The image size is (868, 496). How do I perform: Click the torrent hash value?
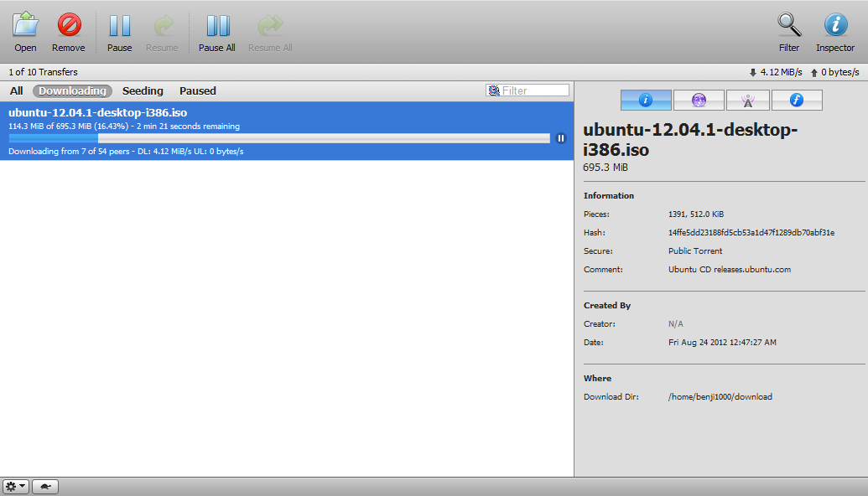[751, 233]
